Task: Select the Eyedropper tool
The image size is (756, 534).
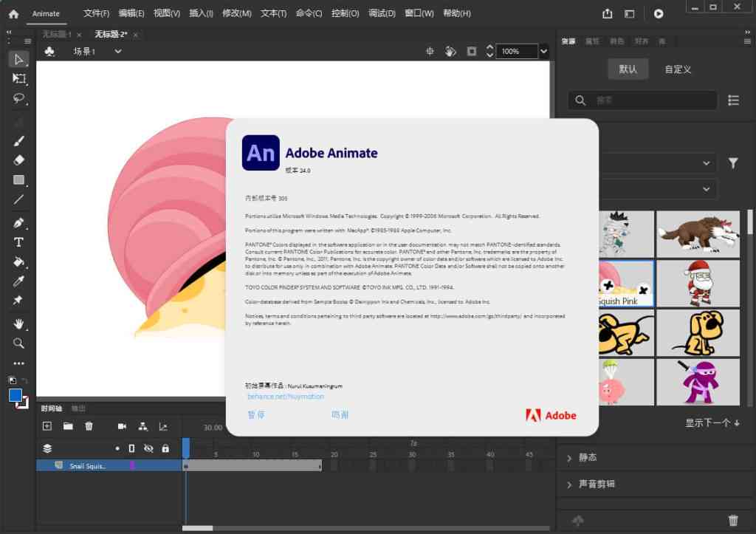Action: click(18, 281)
